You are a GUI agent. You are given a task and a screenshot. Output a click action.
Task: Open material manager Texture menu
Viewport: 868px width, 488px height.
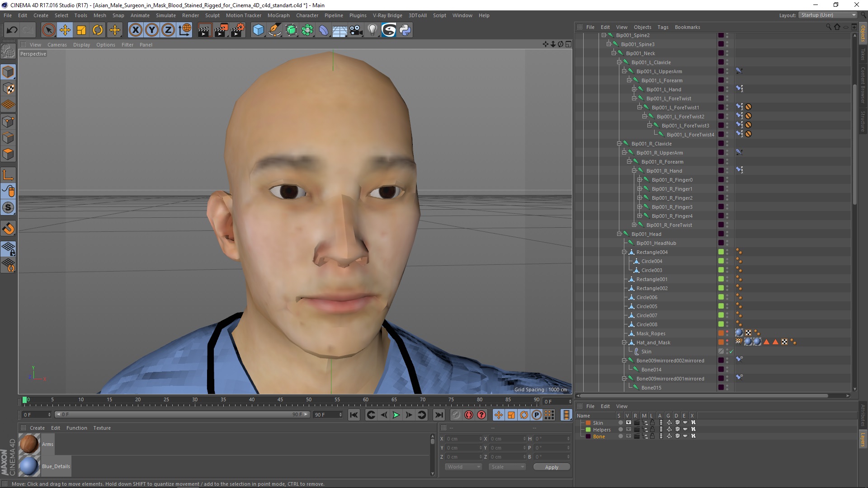coord(102,428)
